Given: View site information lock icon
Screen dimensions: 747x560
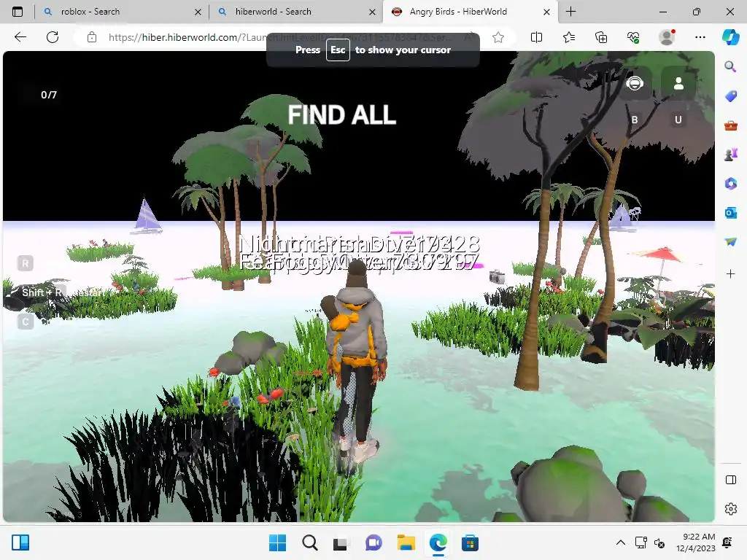Looking at the screenshot, I should coord(92,37).
